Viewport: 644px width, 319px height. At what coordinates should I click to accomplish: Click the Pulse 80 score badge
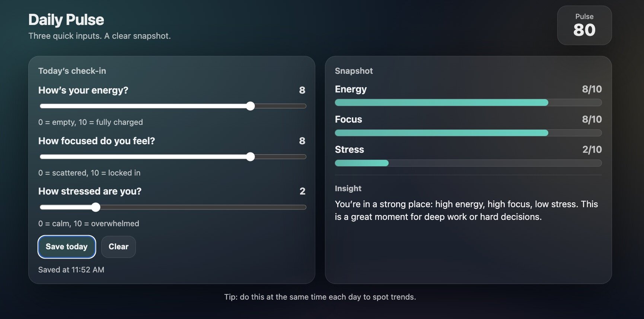click(584, 25)
